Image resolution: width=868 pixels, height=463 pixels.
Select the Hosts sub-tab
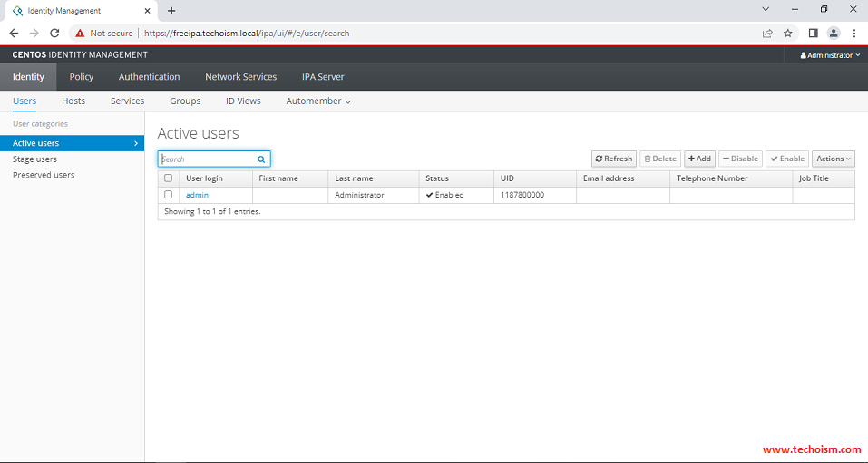pyautogui.click(x=73, y=101)
